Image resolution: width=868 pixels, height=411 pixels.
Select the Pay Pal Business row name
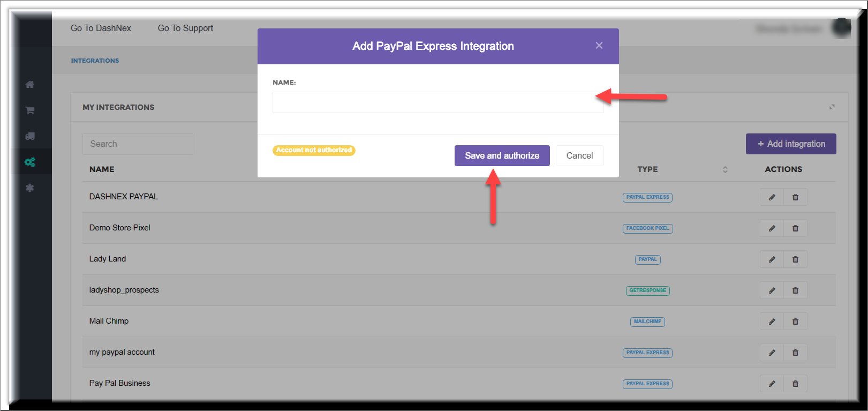119,383
